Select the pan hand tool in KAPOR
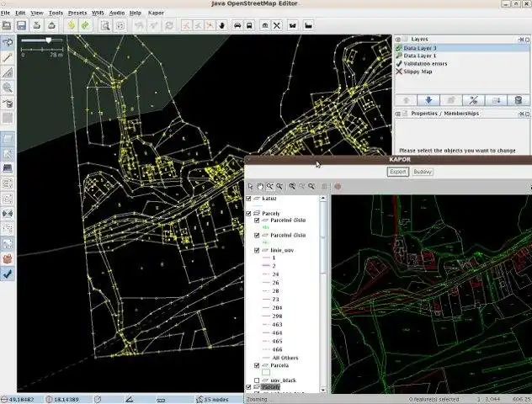The width and height of the screenshot is (532, 404). (260, 186)
